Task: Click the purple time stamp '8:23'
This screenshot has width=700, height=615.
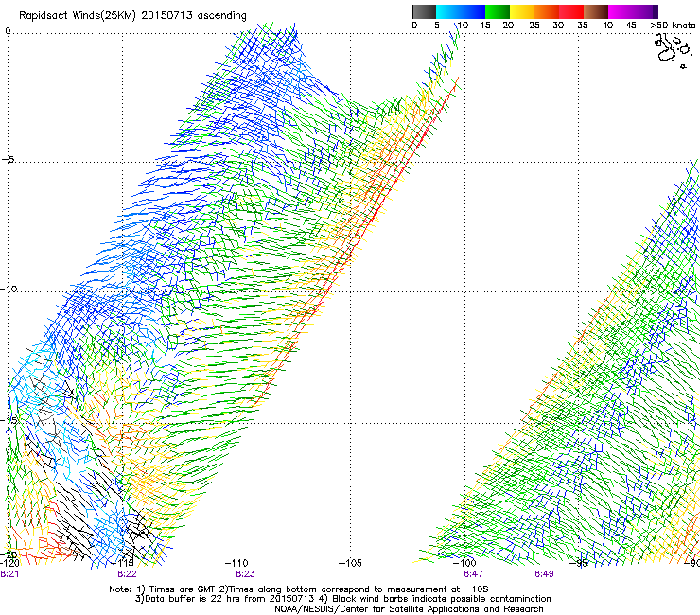Action: (246, 574)
